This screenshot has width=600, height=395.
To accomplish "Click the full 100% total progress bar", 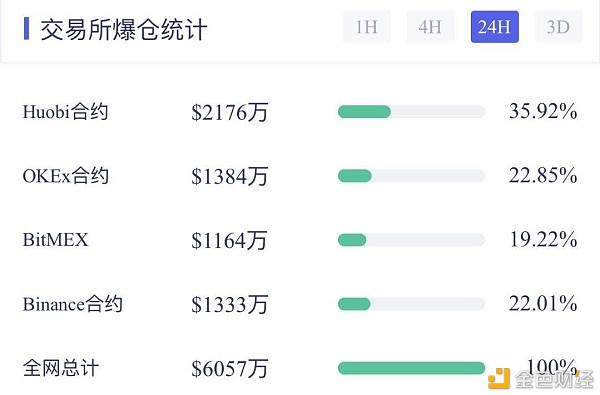I will [411, 368].
